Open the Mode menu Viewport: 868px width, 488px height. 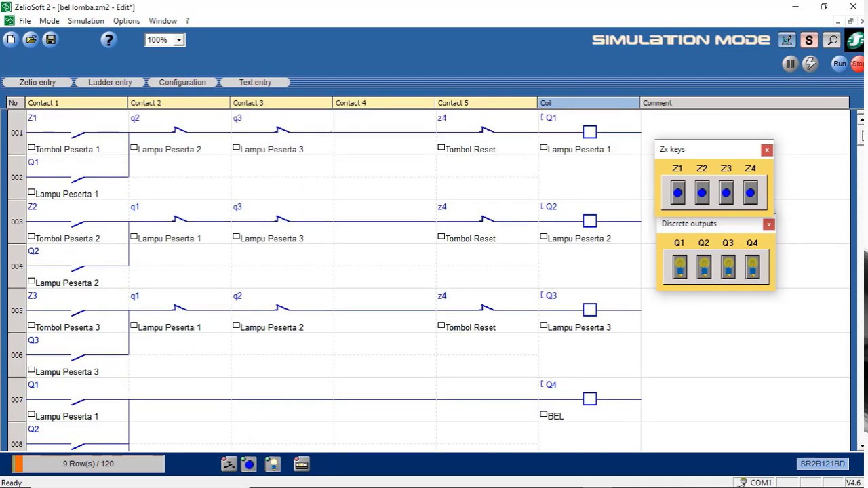(x=49, y=21)
